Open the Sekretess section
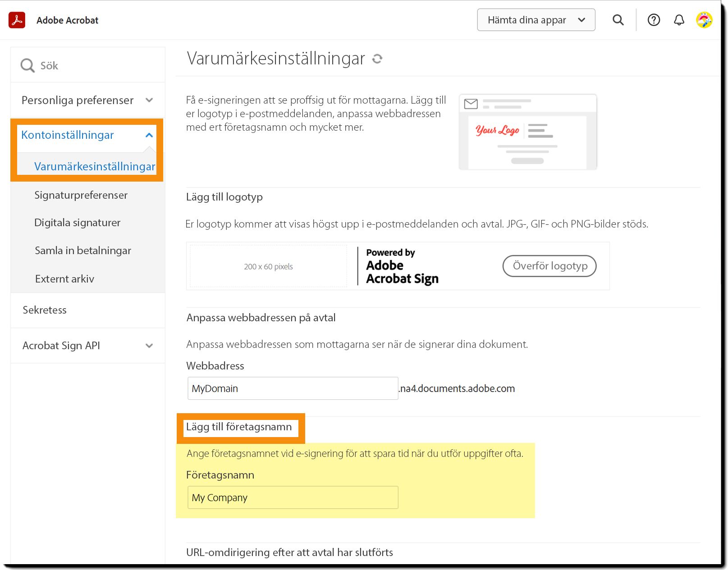Image resolution: width=728 pixels, height=570 pixels. [45, 310]
